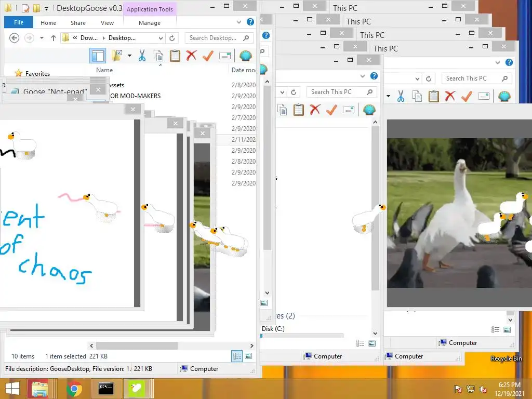Click Search This PC box in rightmost window

(x=476, y=78)
